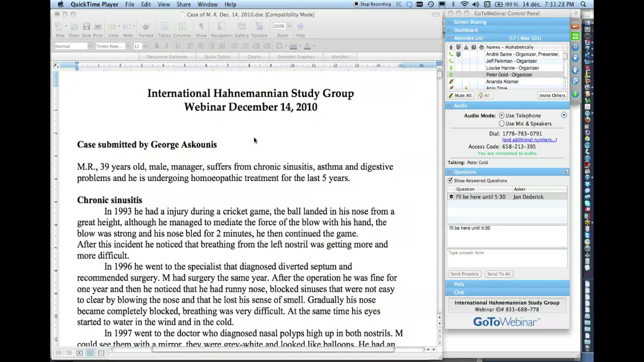Click the Mute All button

460,96
